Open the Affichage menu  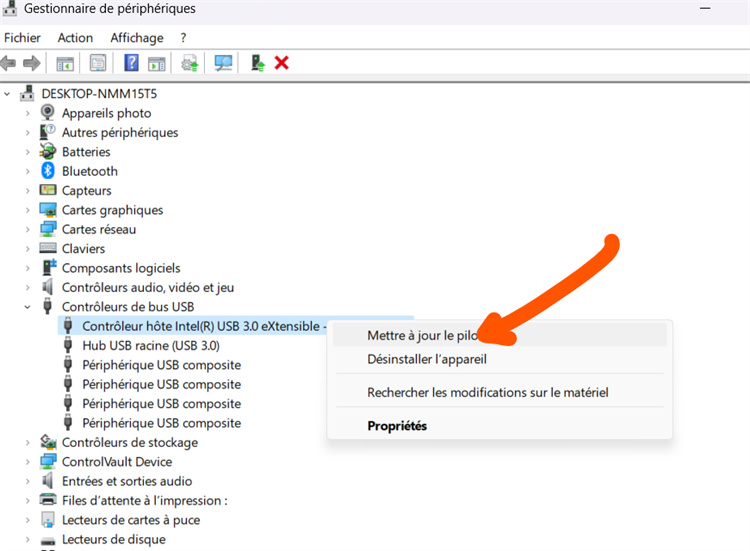click(x=137, y=38)
